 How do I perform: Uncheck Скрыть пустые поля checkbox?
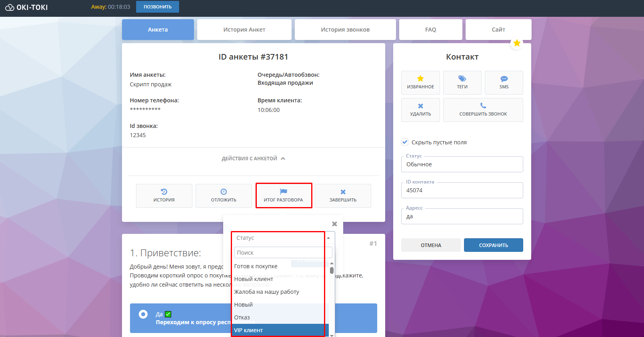point(405,142)
